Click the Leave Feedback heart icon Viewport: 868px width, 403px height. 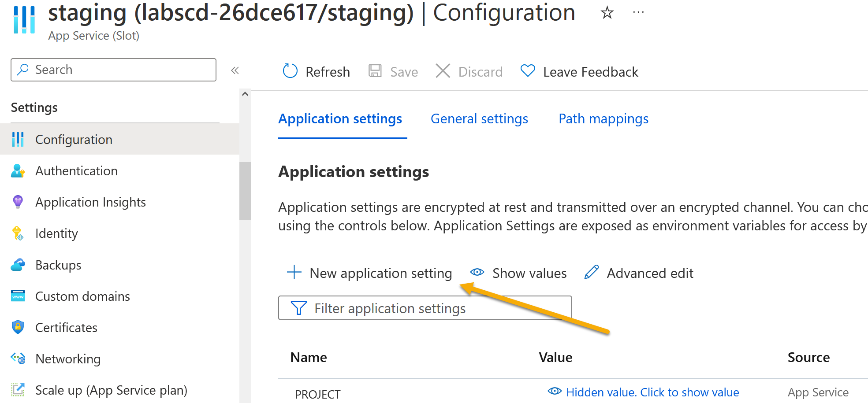pos(528,70)
